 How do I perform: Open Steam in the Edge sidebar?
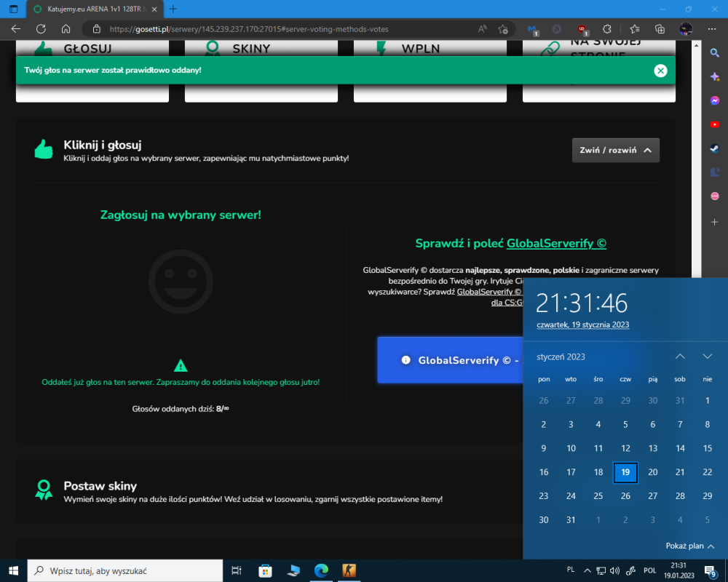[715, 148]
